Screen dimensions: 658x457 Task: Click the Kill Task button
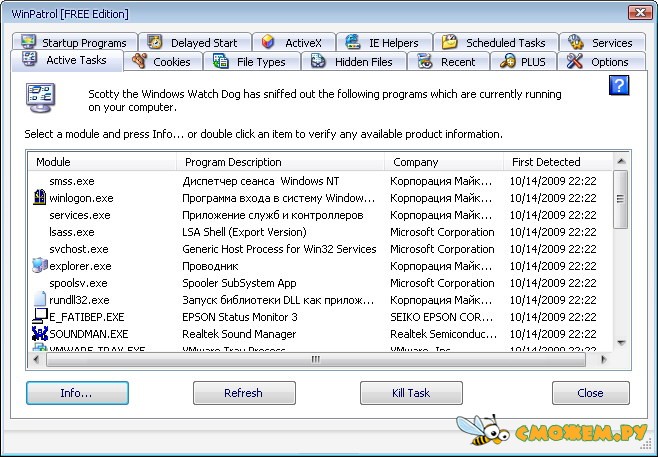pos(411,393)
